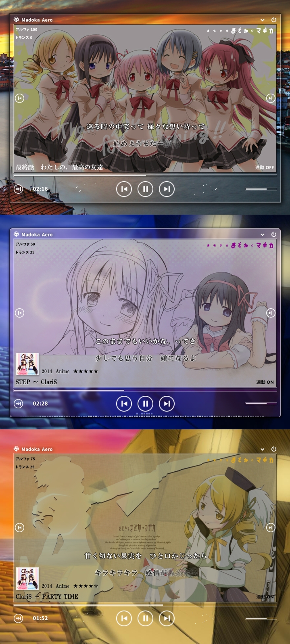Viewport: 290px width, 644px height.
Task: Click トランス 25 in the bottom player
Action: [x=25, y=467]
